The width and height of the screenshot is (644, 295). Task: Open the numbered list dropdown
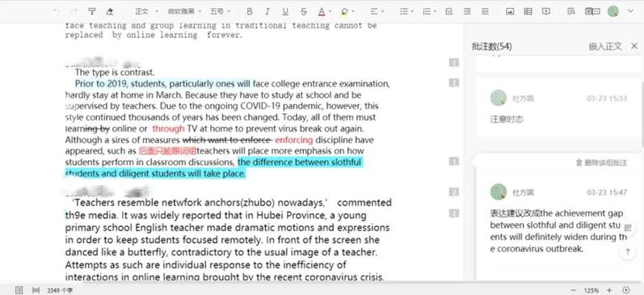pos(430,11)
